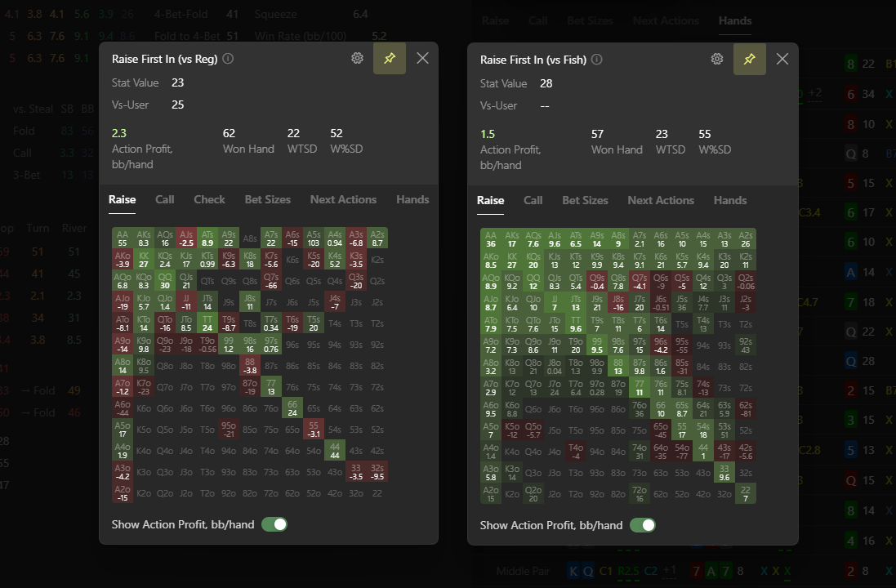Open settings gear in vs Fish popup
The height and width of the screenshot is (588, 896).
[717, 59]
